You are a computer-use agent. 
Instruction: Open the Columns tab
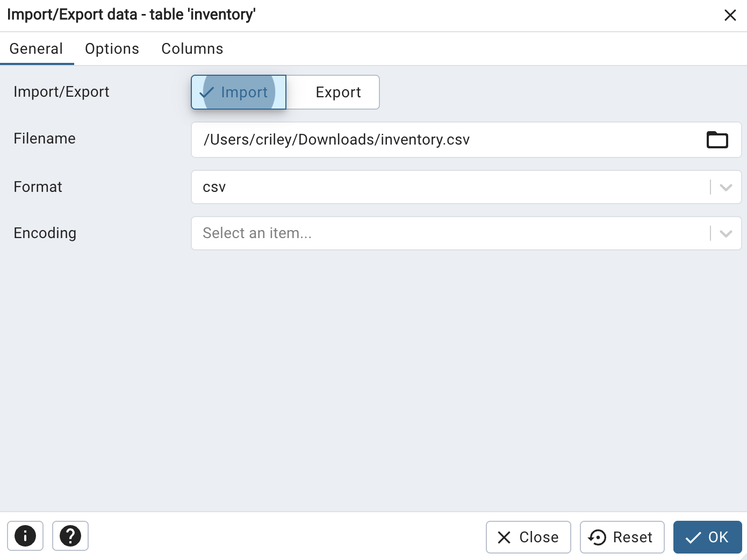coord(192,48)
